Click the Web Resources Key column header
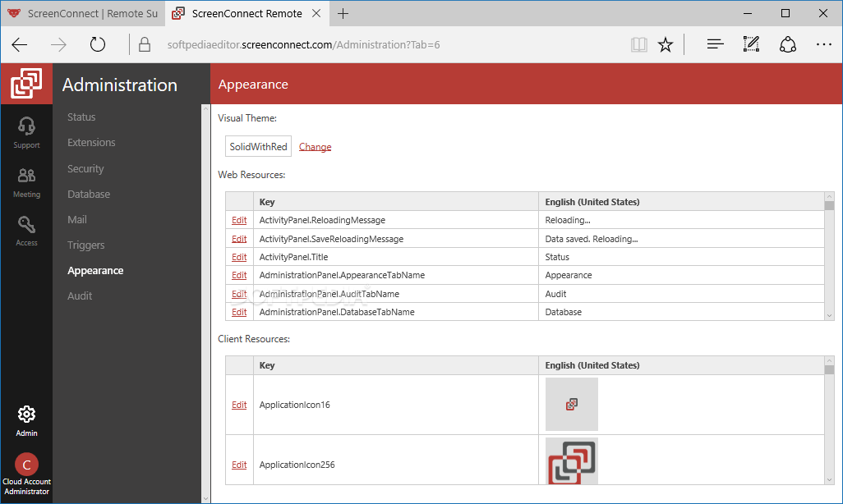The image size is (843, 504). click(396, 202)
